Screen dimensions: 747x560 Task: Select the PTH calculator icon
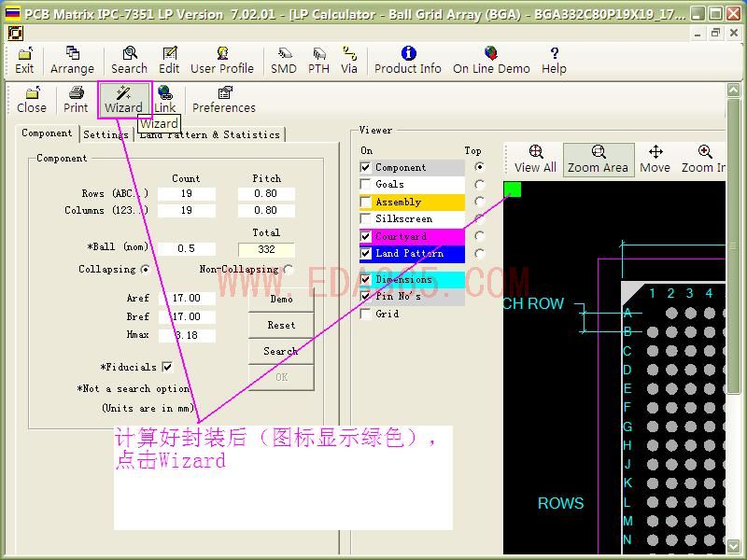318,61
